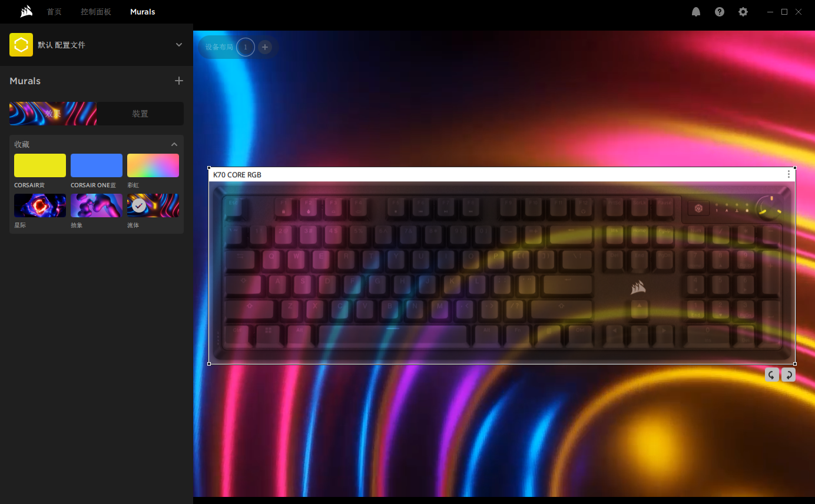This screenshot has height=504, width=815.
Task: Open K70 CORE RGB options menu
Action: pos(789,174)
